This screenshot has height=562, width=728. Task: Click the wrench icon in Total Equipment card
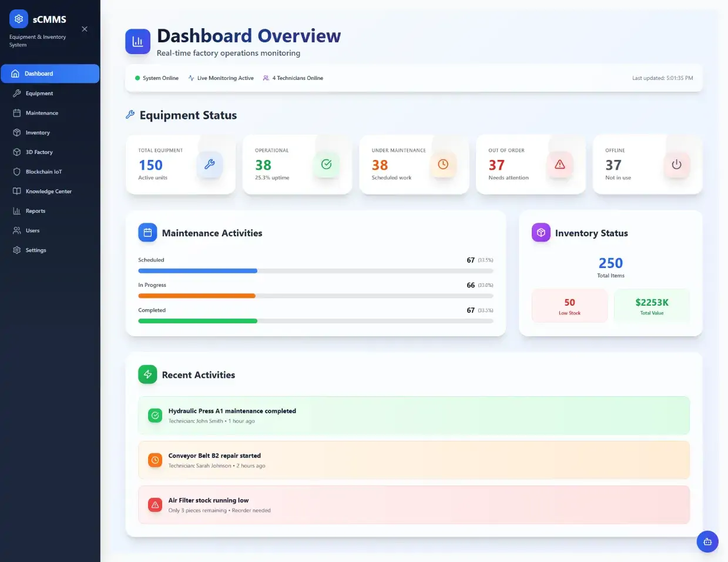(x=210, y=165)
